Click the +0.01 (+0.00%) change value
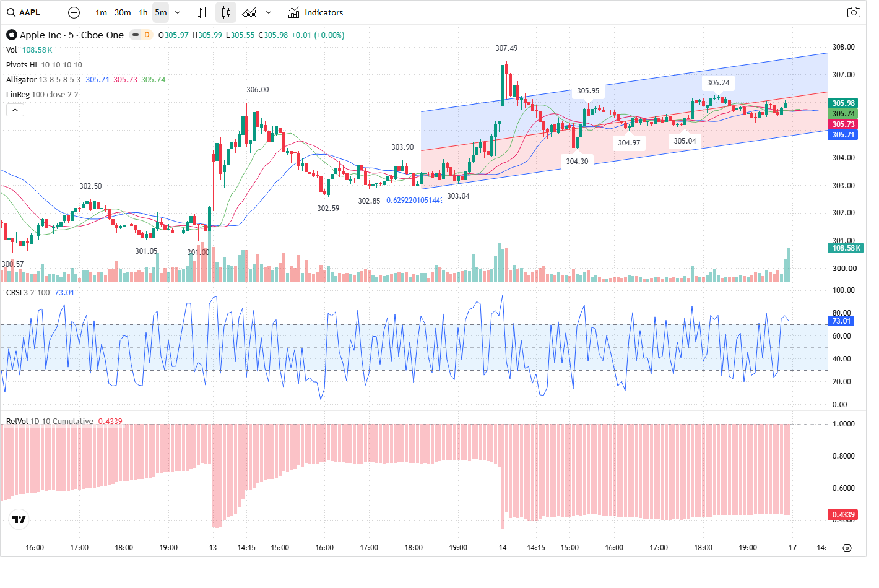 coord(318,35)
